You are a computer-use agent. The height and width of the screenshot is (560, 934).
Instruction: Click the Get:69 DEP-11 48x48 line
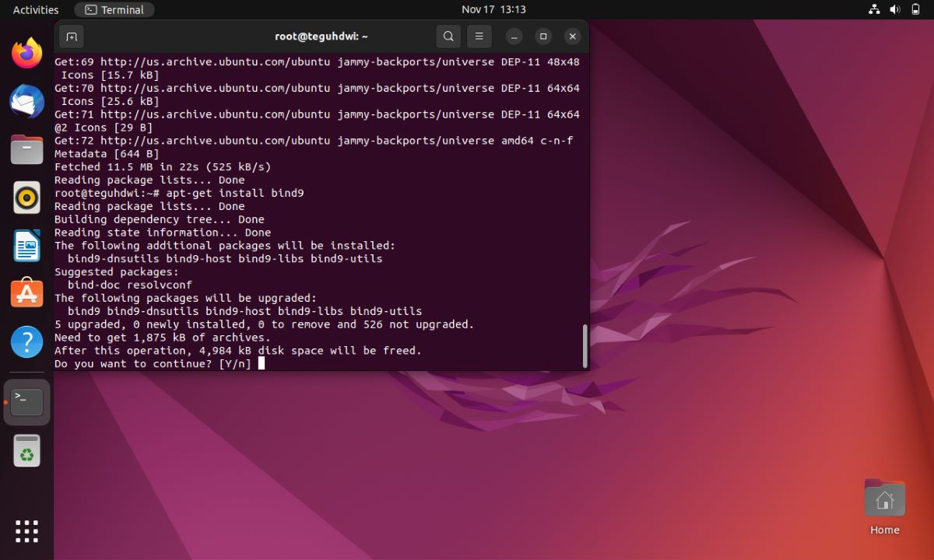[317, 61]
